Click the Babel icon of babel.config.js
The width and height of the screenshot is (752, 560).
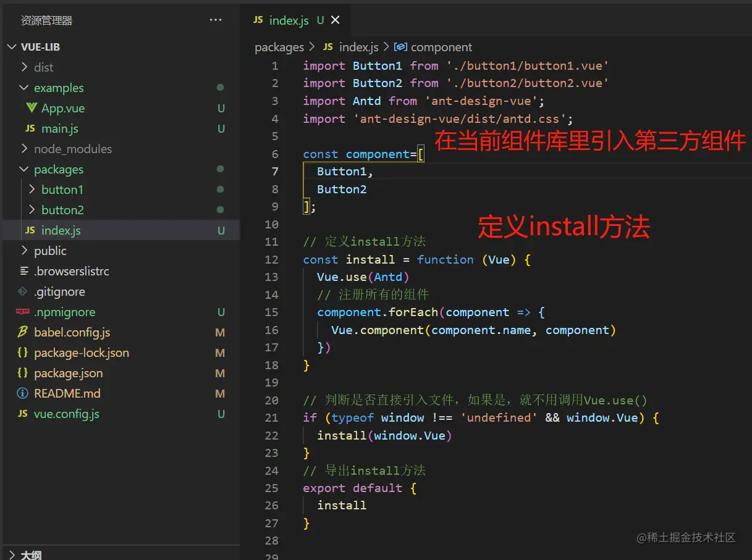tap(23, 332)
